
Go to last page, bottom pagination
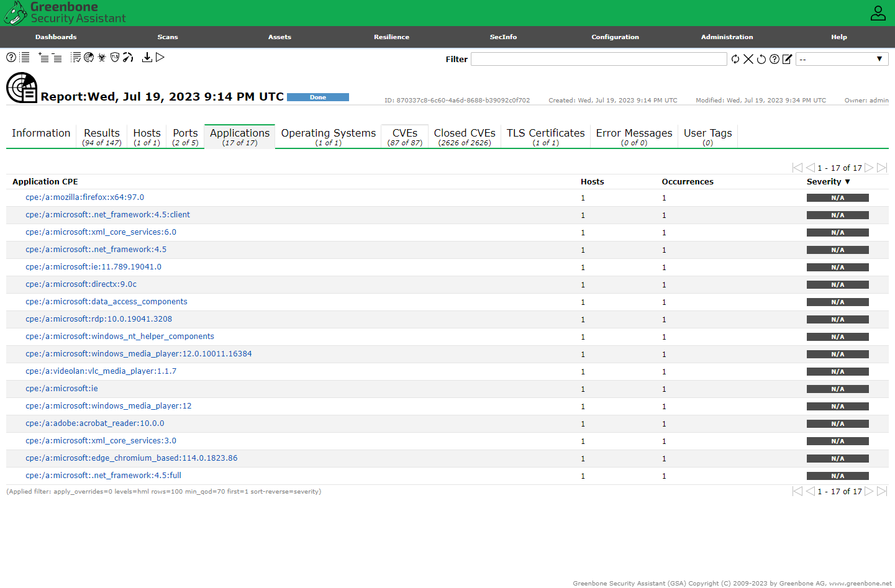882,491
